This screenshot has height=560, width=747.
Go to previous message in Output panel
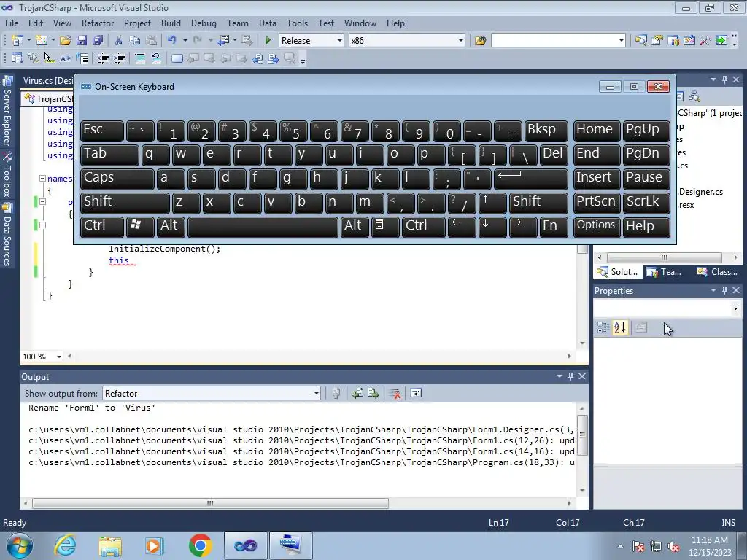[357, 393]
